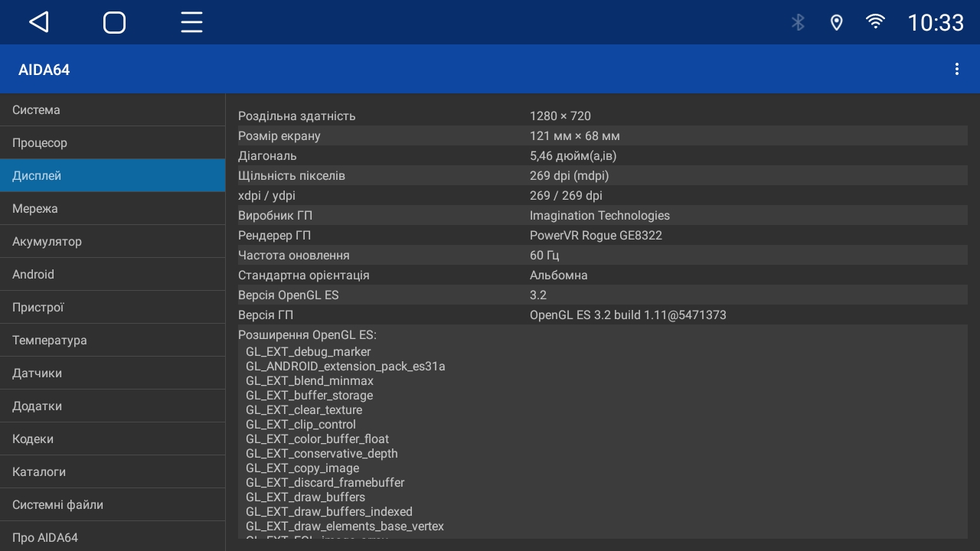The image size is (980, 551).
Task: Select the Діагональ label
Action: [x=267, y=156]
